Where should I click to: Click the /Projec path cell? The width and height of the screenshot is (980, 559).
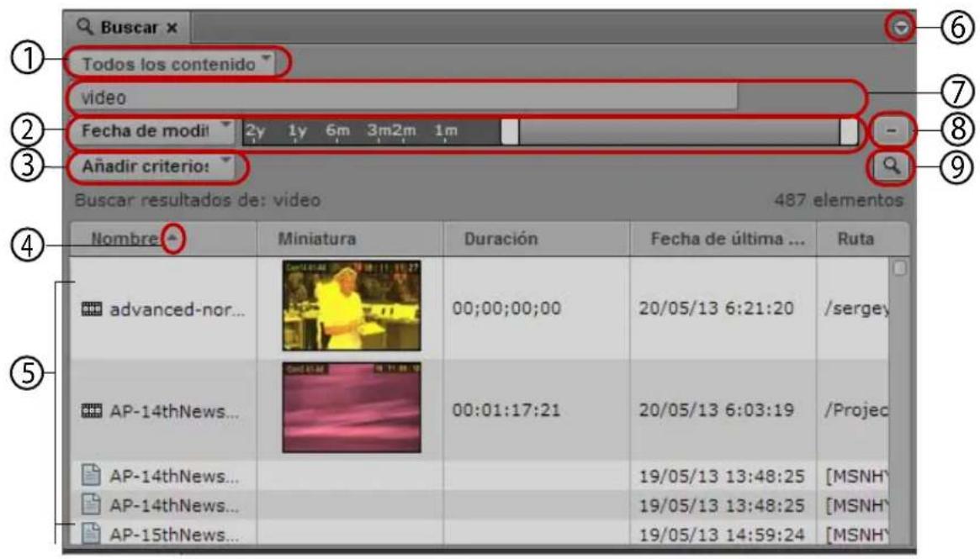[856, 410]
